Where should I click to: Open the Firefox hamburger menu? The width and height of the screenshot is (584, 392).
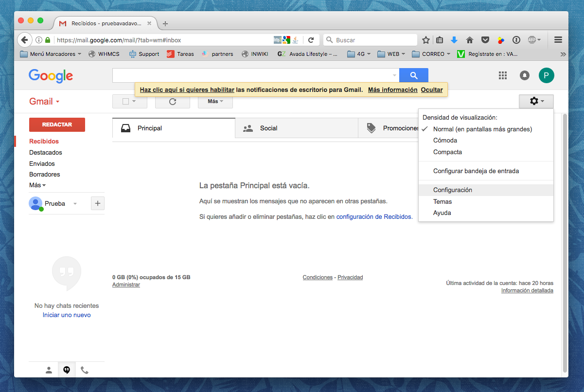(x=558, y=40)
